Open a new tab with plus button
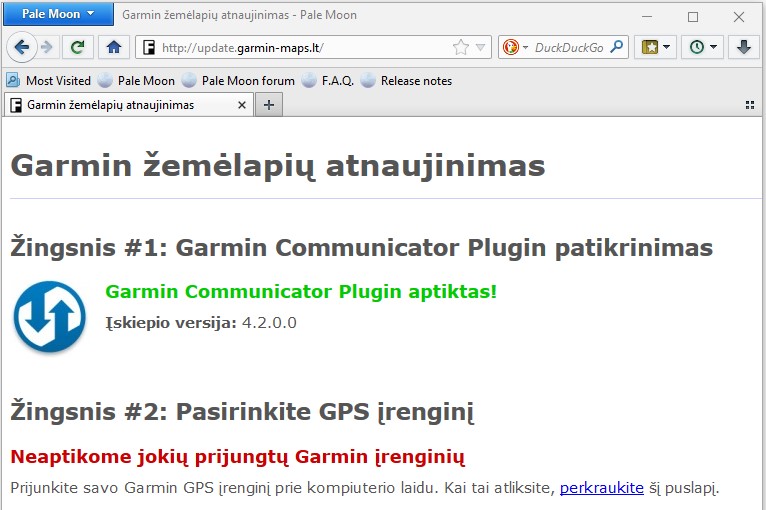The height and width of the screenshot is (510, 766). point(269,105)
